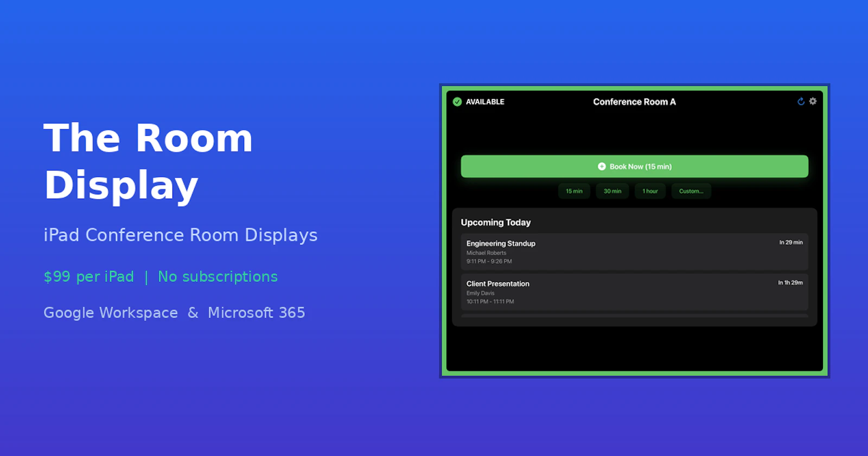Click the Book Now (15 min) button

634,167
